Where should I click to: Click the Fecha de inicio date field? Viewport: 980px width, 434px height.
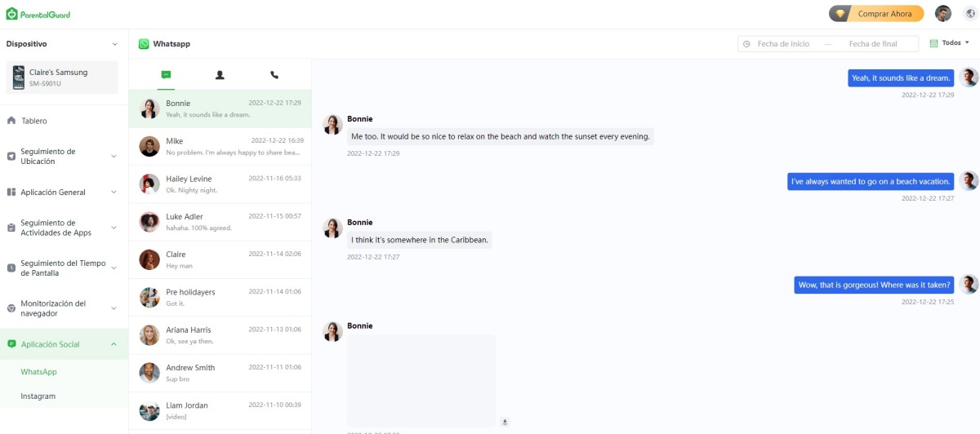click(x=783, y=44)
